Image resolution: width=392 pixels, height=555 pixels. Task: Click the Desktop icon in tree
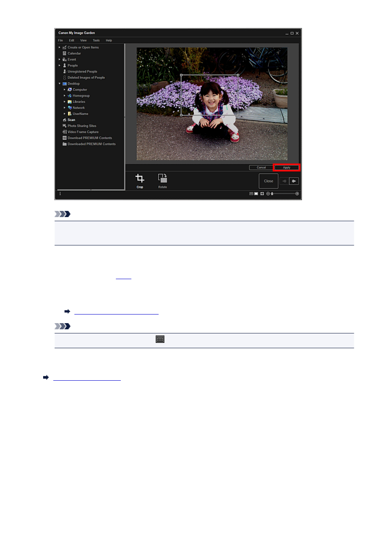pos(65,83)
